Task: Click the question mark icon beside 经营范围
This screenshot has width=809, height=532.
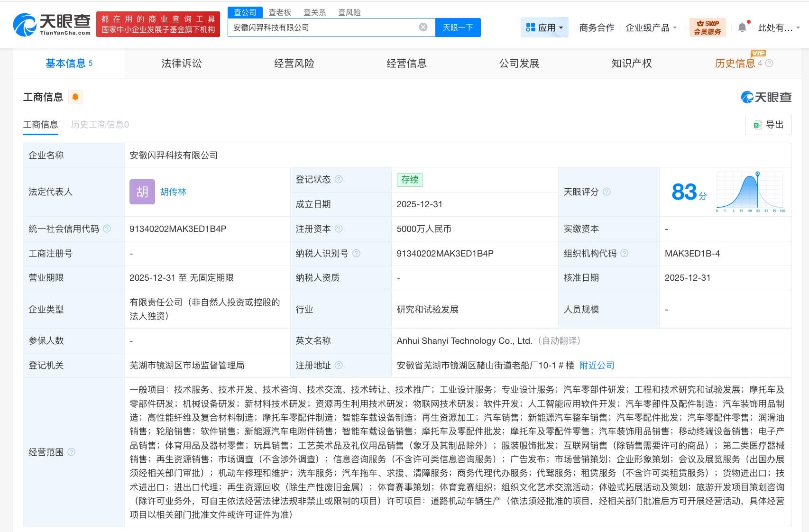Action: pos(72,452)
